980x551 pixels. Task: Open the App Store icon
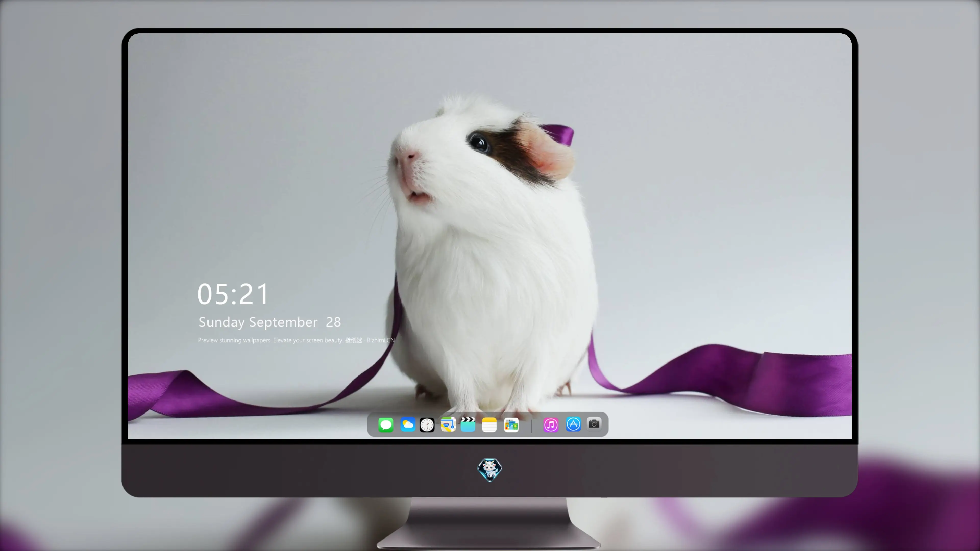[573, 424]
